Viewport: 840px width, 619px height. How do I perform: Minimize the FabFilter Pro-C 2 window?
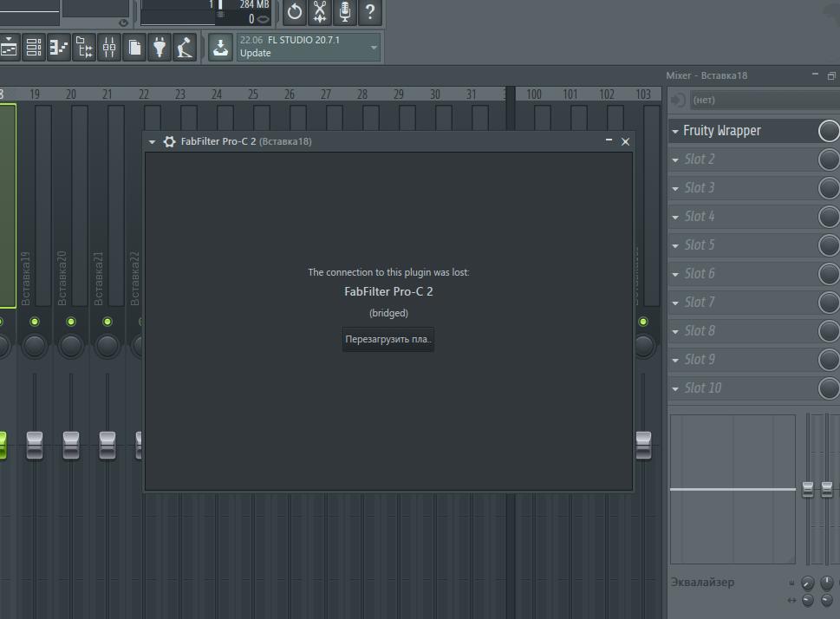pyautogui.click(x=609, y=141)
